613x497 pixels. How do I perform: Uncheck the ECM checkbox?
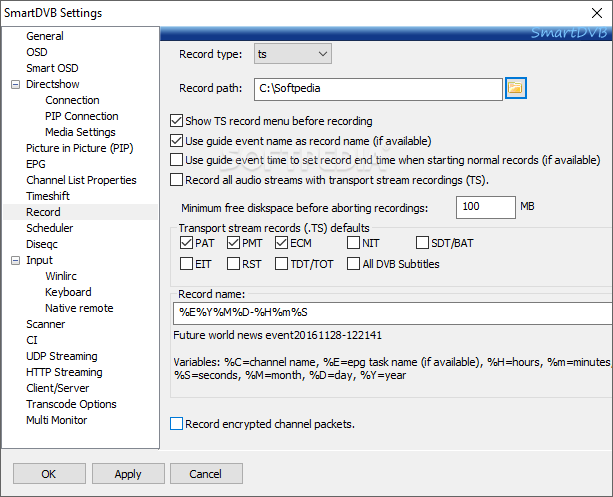click(x=281, y=243)
